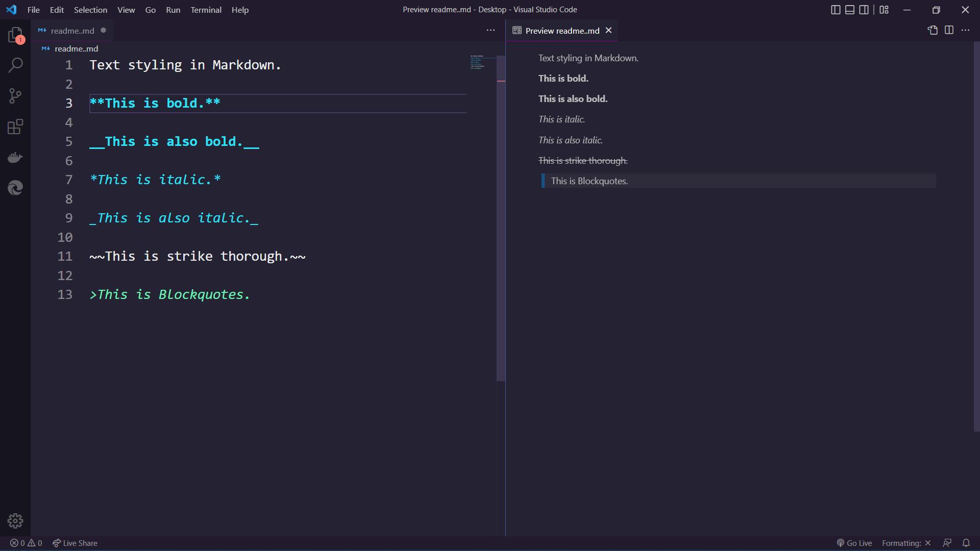Click line number 7 in the gutter
The height and width of the screenshot is (551, 980).
tap(68, 180)
